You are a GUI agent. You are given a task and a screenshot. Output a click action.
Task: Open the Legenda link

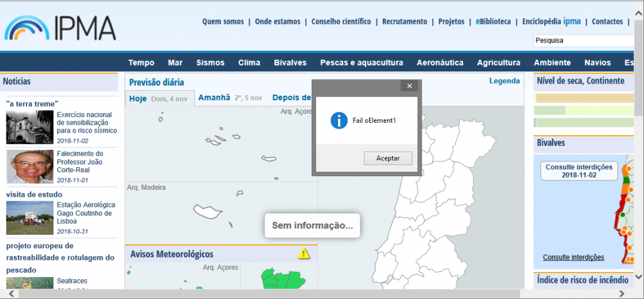click(504, 81)
